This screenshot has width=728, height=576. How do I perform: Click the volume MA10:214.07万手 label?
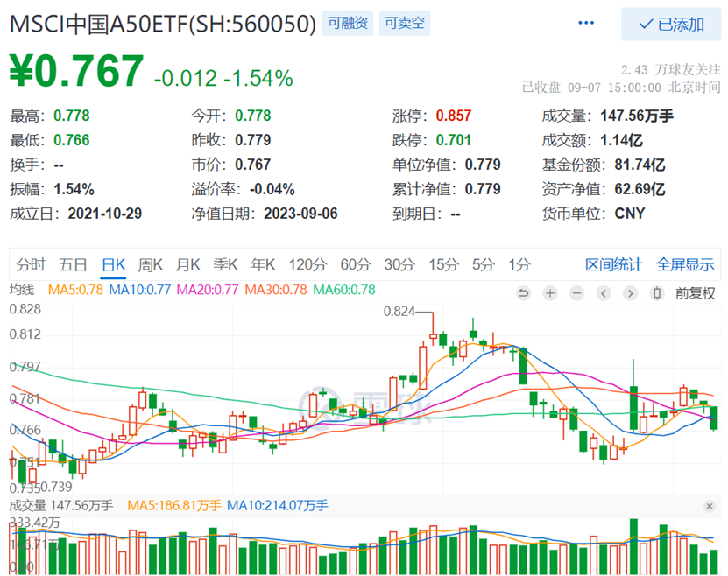click(x=277, y=505)
